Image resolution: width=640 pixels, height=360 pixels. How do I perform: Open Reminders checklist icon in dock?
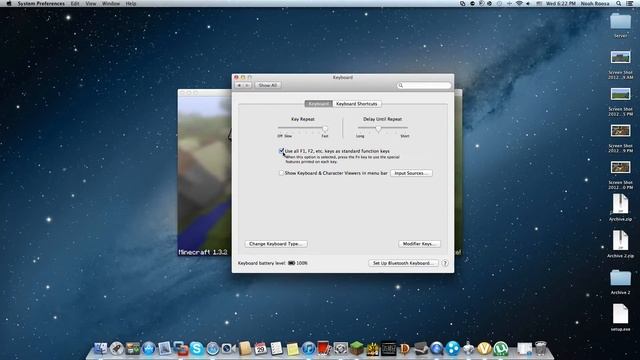[276, 348]
